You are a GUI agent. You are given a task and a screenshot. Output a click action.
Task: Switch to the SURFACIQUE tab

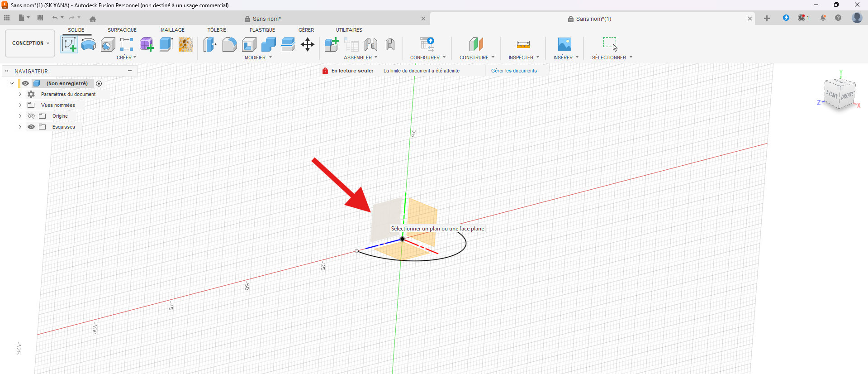(x=122, y=30)
